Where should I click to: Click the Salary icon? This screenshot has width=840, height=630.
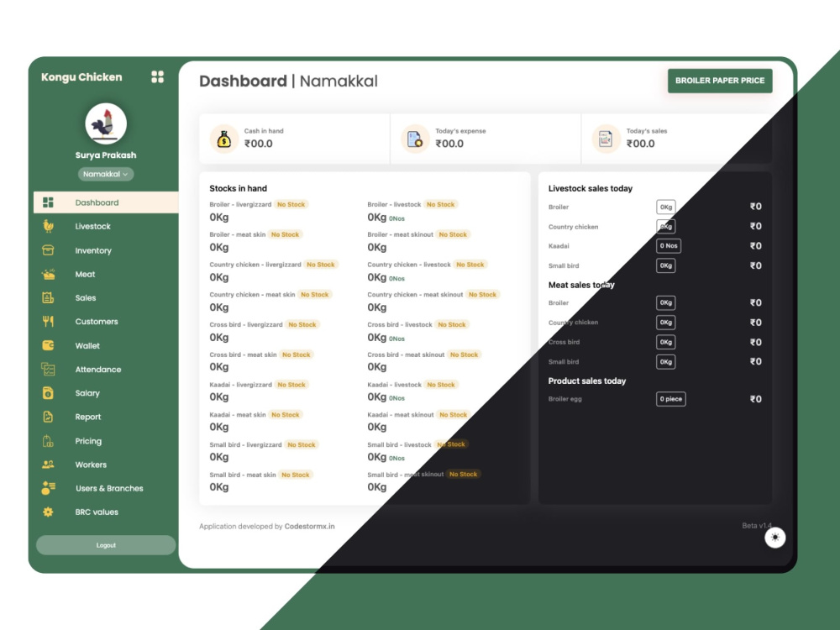tap(48, 392)
